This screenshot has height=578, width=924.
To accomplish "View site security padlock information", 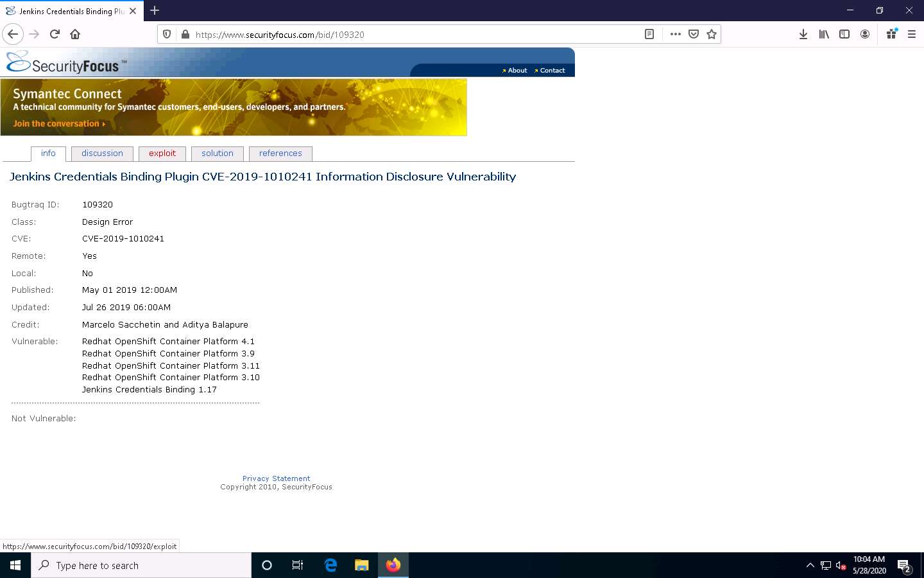I will pyautogui.click(x=185, y=35).
